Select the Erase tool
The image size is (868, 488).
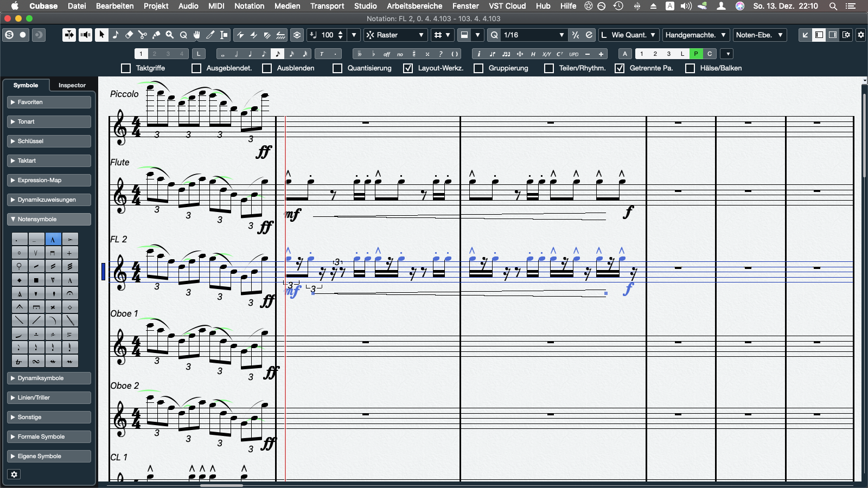click(x=129, y=35)
